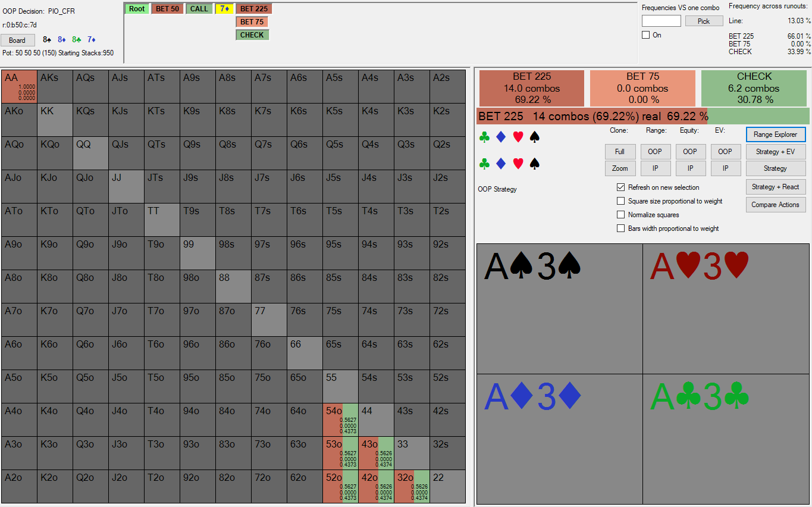This screenshot has width=812, height=507.
Task: Select the blue diamond suit in upper suit row
Action: 501,137
